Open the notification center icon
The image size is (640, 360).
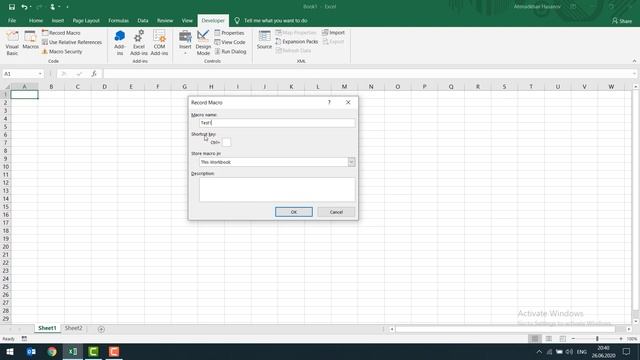(x=626, y=351)
